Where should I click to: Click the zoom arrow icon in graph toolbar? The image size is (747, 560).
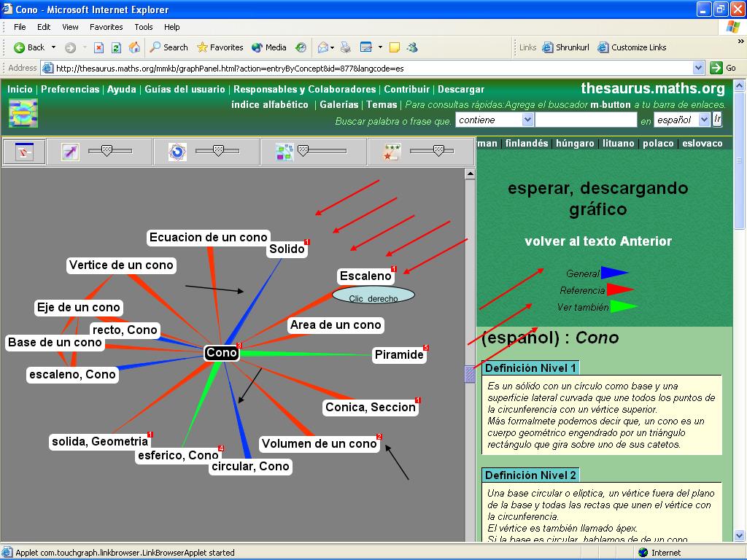tap(70, 152)
